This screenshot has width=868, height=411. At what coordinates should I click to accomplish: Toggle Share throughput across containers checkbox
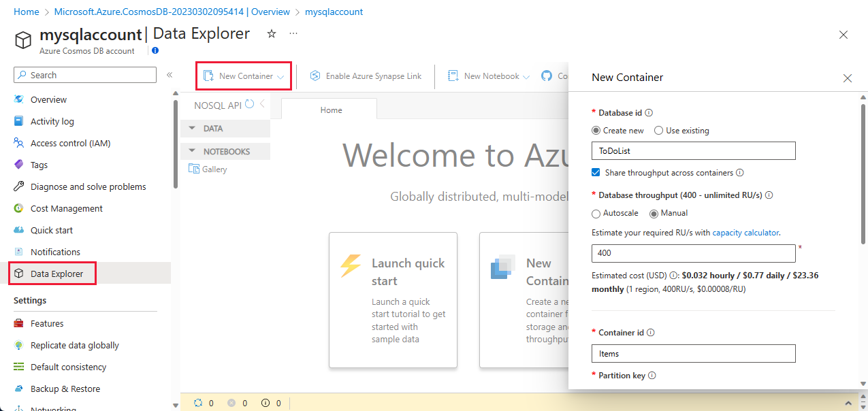(x=596, y=173)
